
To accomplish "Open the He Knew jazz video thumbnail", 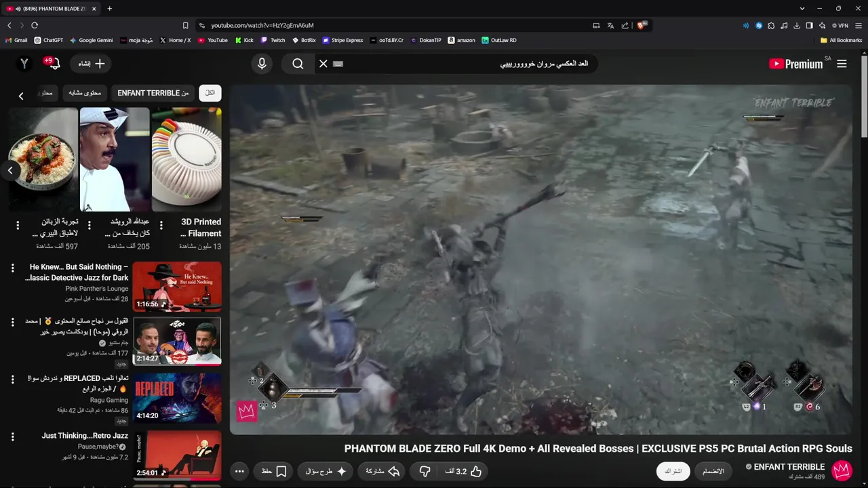I will [177, 287].
